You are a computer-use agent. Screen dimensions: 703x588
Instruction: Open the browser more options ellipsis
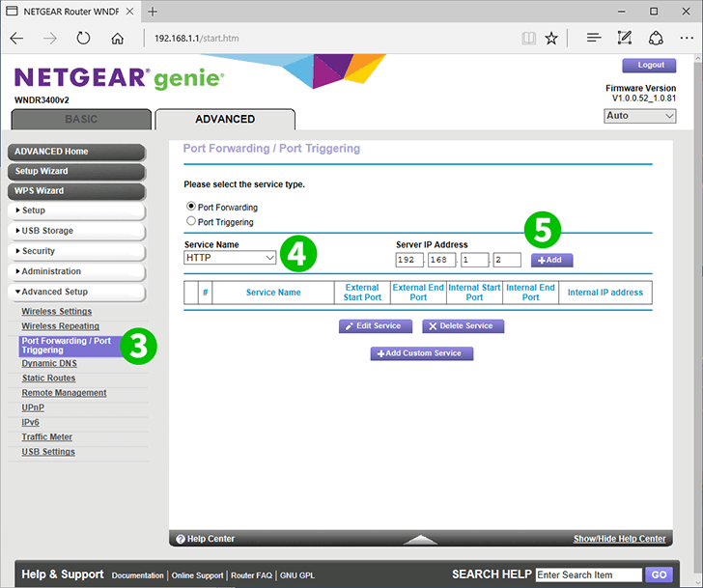[x=687, y=38]
